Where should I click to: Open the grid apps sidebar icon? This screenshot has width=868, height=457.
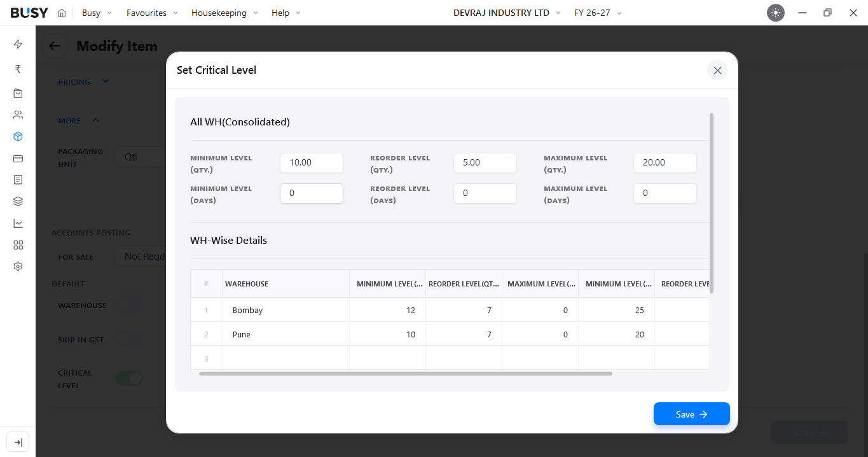(x=18, y=245)
